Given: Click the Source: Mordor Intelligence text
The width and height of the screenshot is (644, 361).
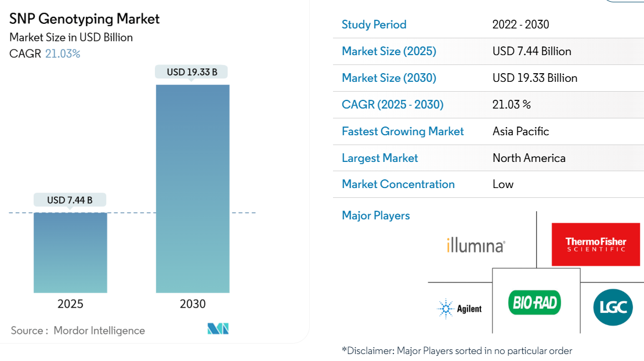Looking at the screenshot, I should coord(78,330).
